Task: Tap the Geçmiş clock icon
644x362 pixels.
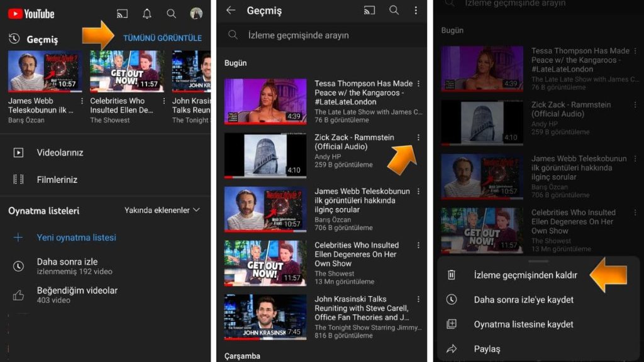Action: tap(14, 38)
